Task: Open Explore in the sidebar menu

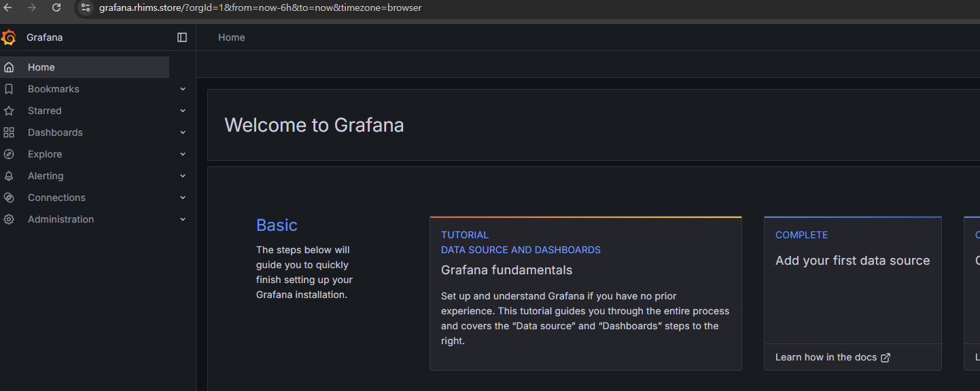Action: pos(45,154)
